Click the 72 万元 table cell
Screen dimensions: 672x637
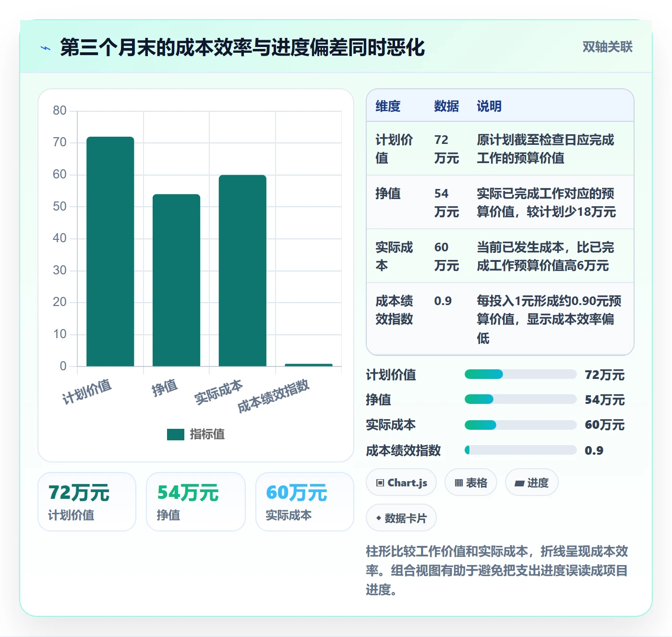pos(446,149)
